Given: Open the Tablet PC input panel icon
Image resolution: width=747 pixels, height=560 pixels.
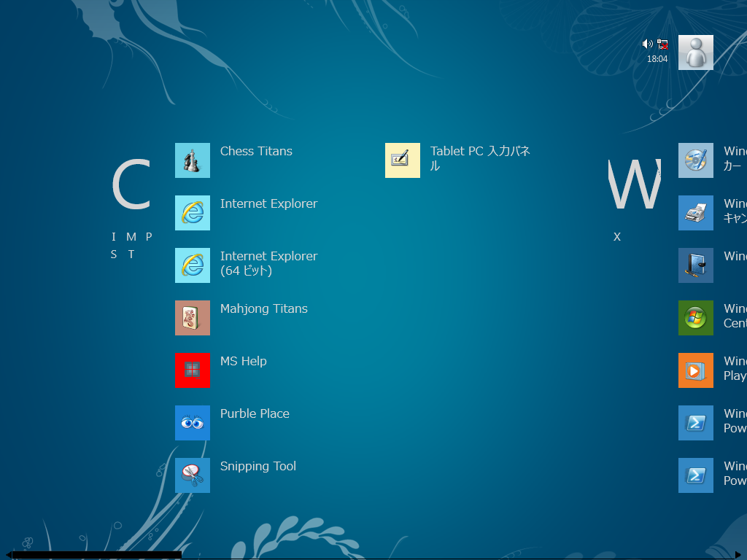Looking at the screenshot, I should pos(403,160).
